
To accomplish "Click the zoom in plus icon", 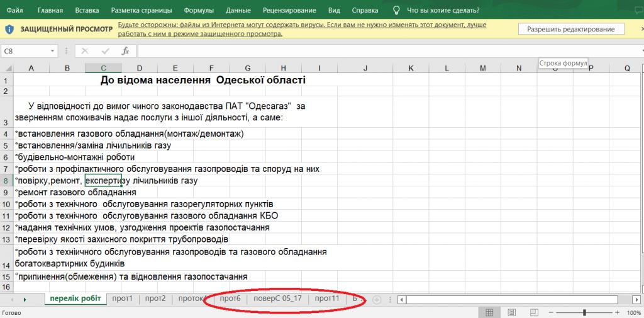I will click(617, 312).
